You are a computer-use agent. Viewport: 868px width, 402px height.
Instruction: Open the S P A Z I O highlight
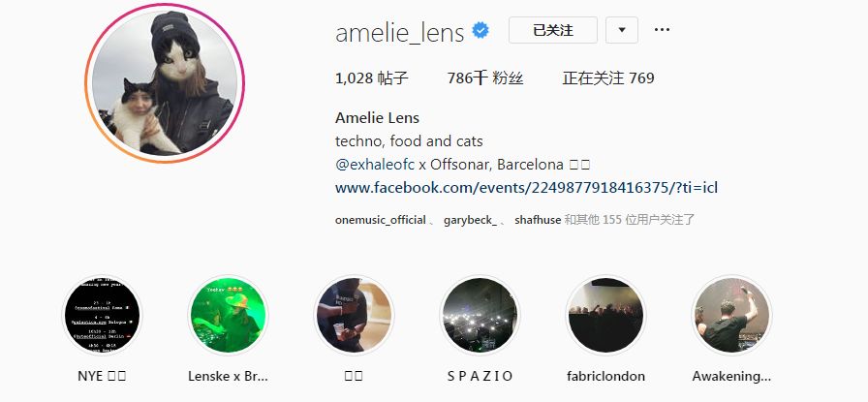point(480,315)
